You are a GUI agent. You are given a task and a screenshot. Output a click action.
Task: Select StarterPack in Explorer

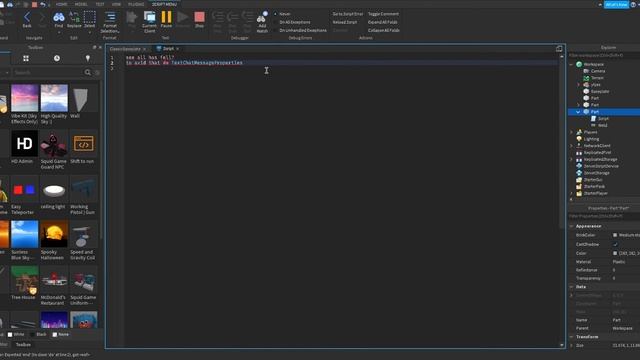click(x=594, y=187)
